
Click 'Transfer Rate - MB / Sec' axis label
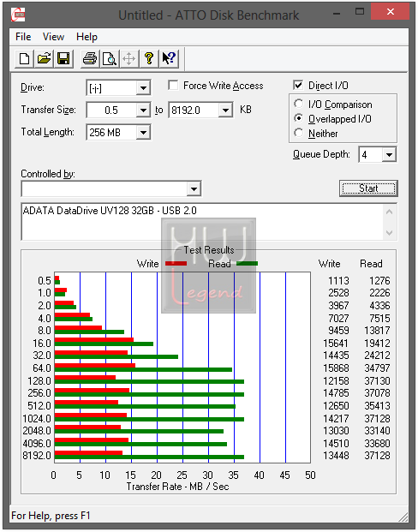pos(178,487)
